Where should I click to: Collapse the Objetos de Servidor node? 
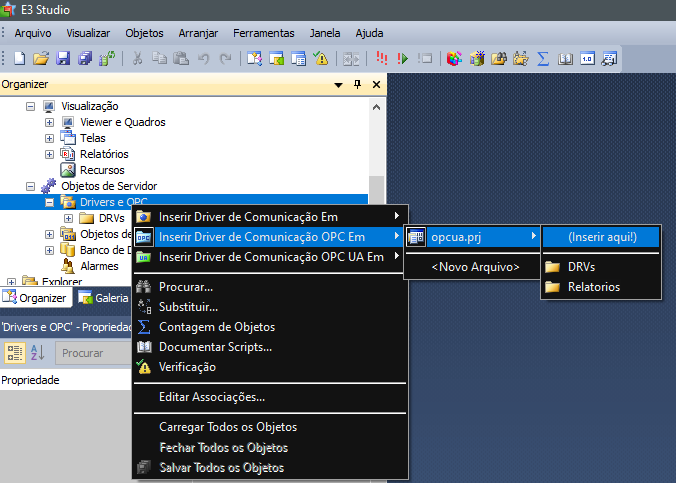click(x=30, y=186)
